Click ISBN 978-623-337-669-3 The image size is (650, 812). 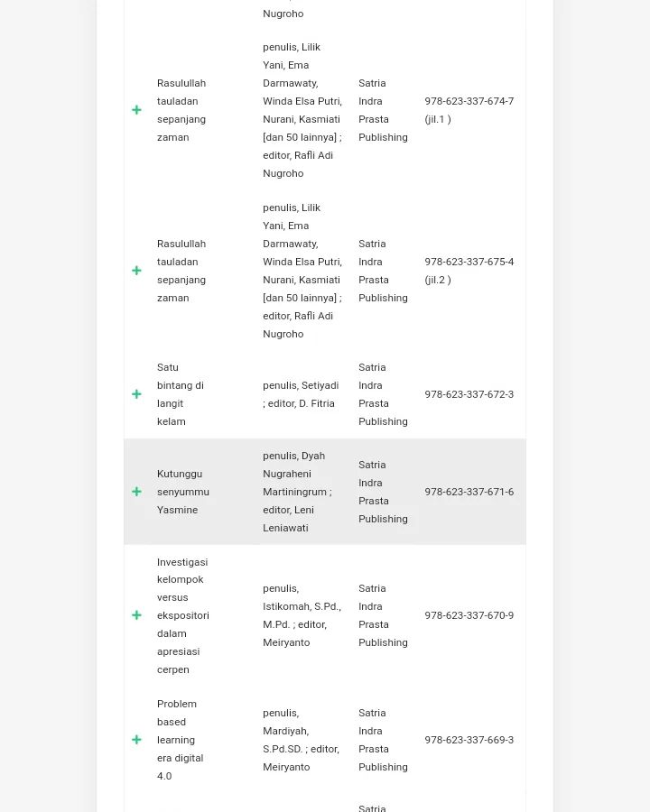tap(469, 740)
